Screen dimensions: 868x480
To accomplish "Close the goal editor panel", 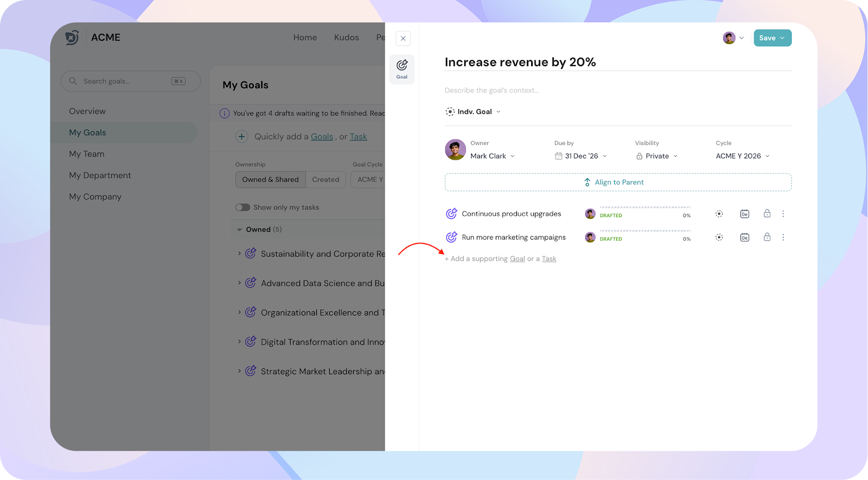I will [403, 39].
